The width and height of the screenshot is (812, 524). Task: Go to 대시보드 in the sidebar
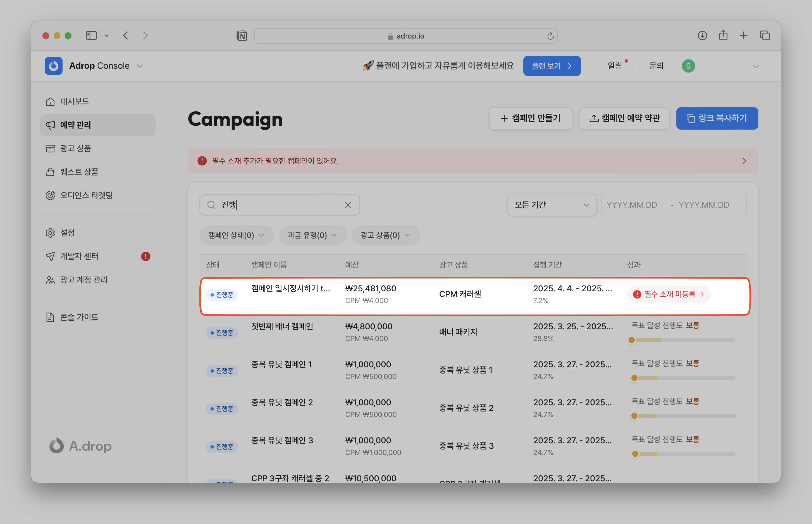(75, 101)
